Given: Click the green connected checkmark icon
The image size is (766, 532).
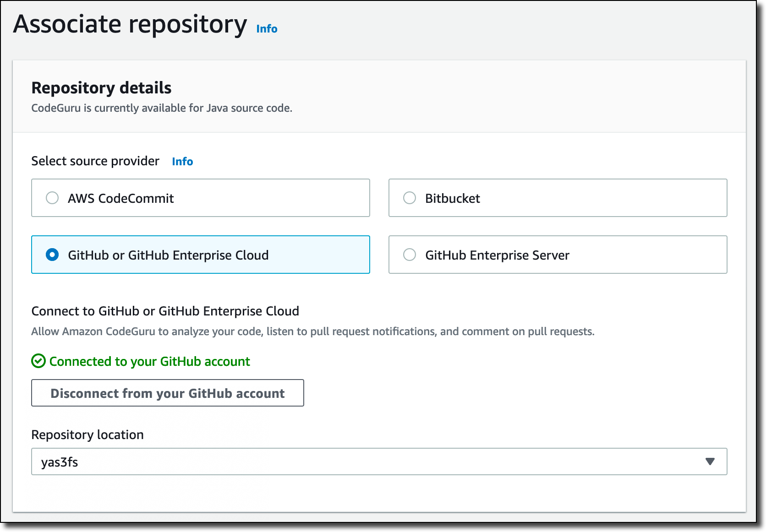Looking at the screenshot, I should click(x=38, y=361).
